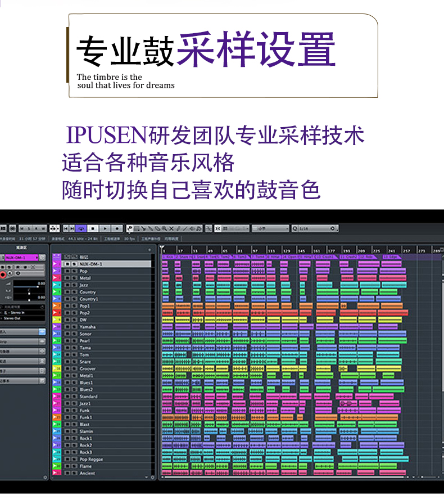The width and height of the screenshot is (444, 504).
Task: Open the Stereo In input routing
Action: click(22, 312)
